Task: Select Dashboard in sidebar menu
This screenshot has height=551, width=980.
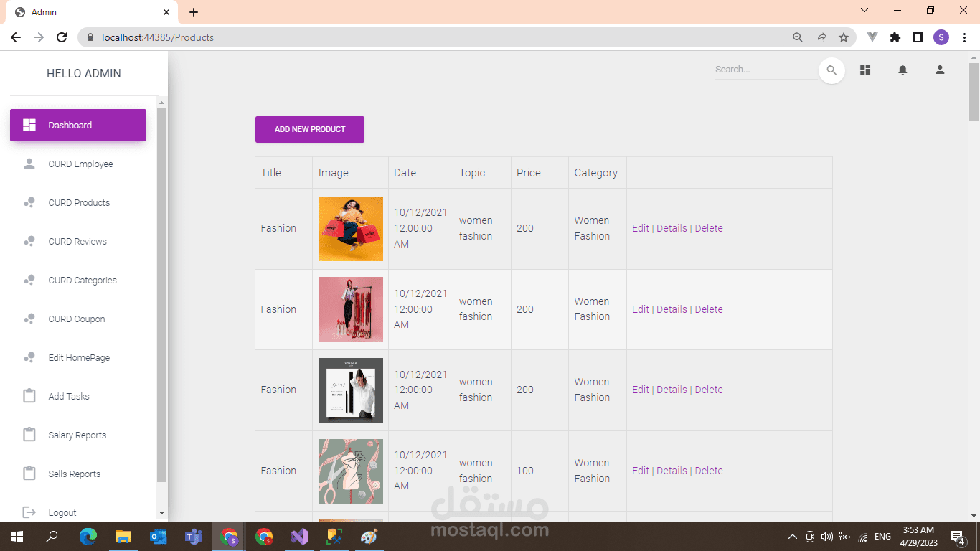Action: click(x=78, y=125)
